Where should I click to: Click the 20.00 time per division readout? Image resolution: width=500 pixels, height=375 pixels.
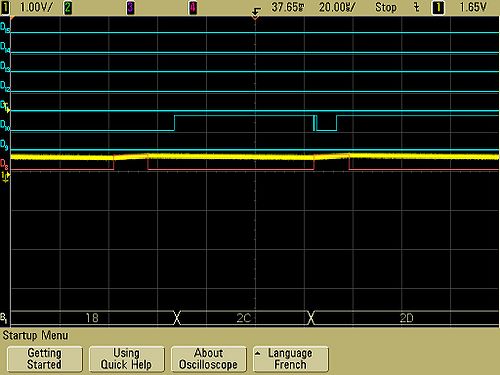pos(337,7)
